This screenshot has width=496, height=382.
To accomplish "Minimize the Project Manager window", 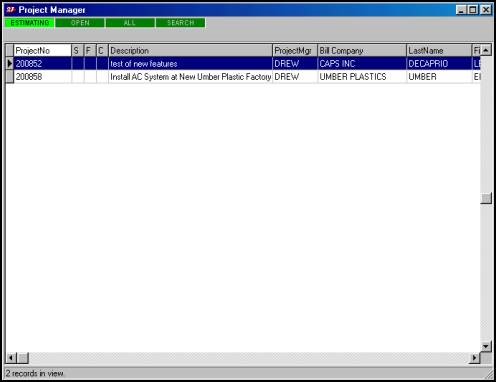I will [461, 10].
